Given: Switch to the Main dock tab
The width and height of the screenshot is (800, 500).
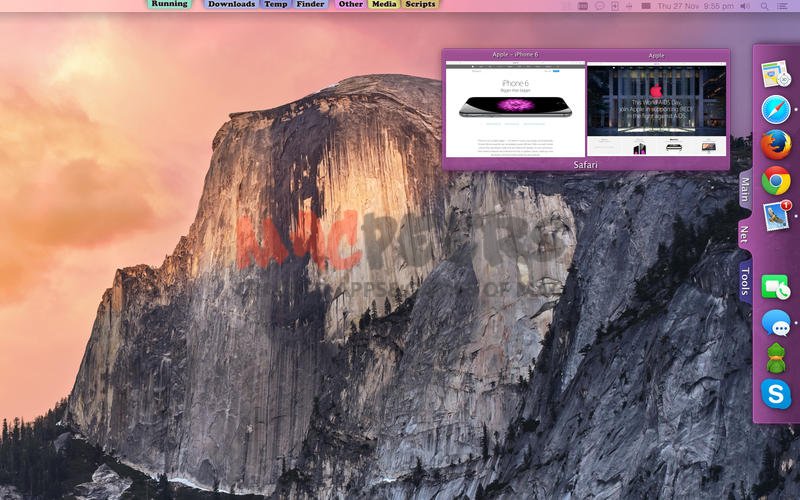Looking at the screenshot, I should tap(745, 189).
